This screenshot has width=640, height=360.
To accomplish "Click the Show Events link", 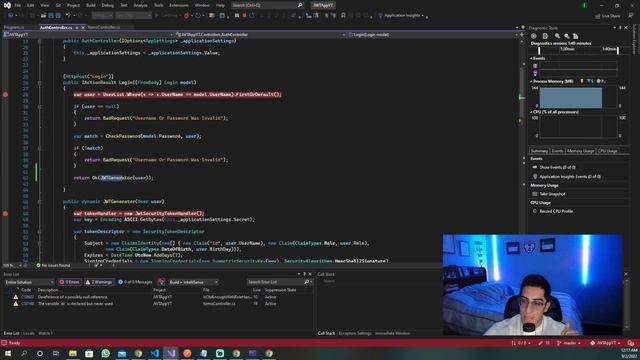I will pyautogui.click(x=558, y=167).
